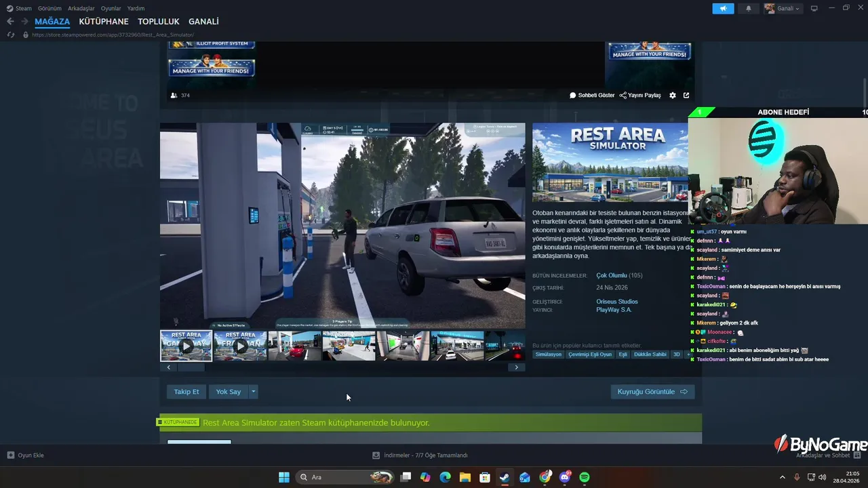Pop out the broadcast in new window
Viewport: 868px width, 488px height.
[x=686, y=96]
